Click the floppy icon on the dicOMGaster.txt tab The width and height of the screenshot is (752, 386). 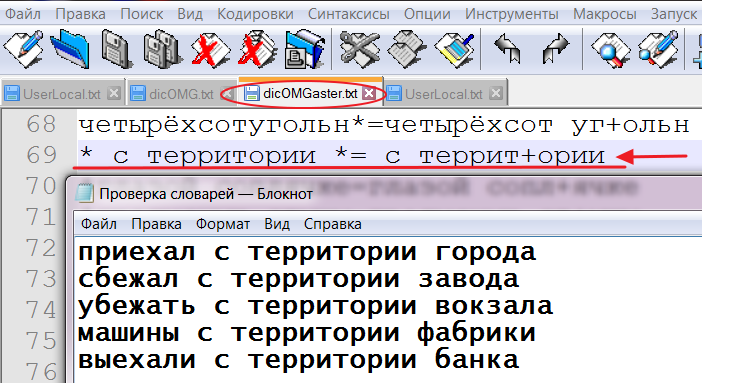[x=252, y=94]
